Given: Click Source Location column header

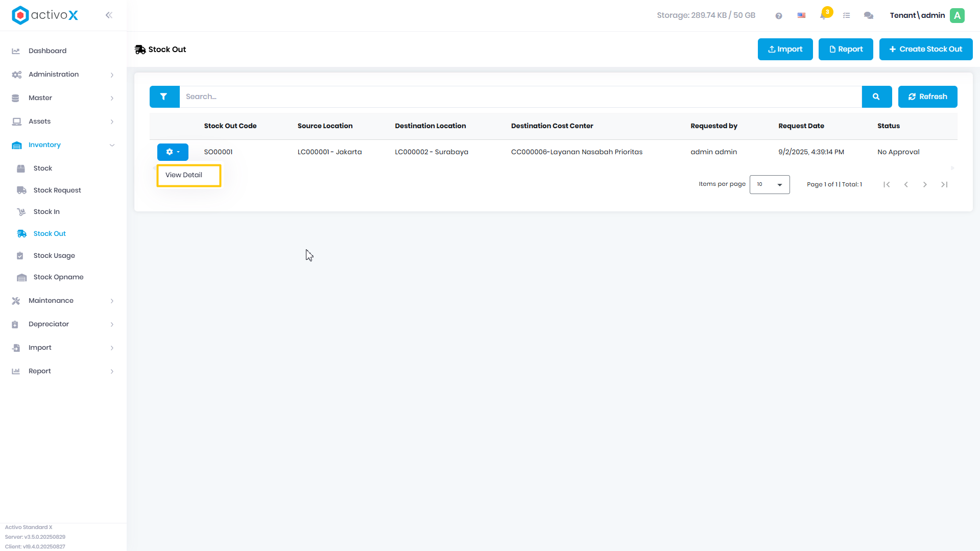Looking at the screenshot, I should click(x=325, y=126).
